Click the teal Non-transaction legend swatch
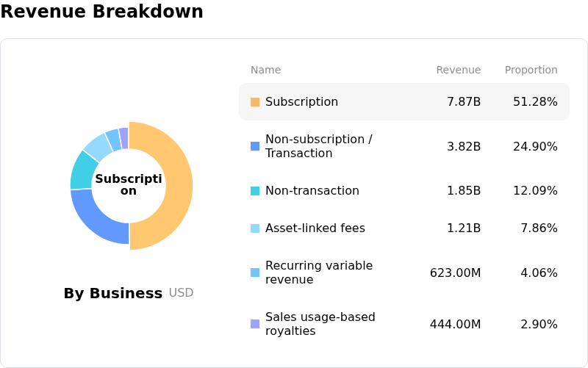Screen dimensions: 588x368 click(x=255, y=191)
